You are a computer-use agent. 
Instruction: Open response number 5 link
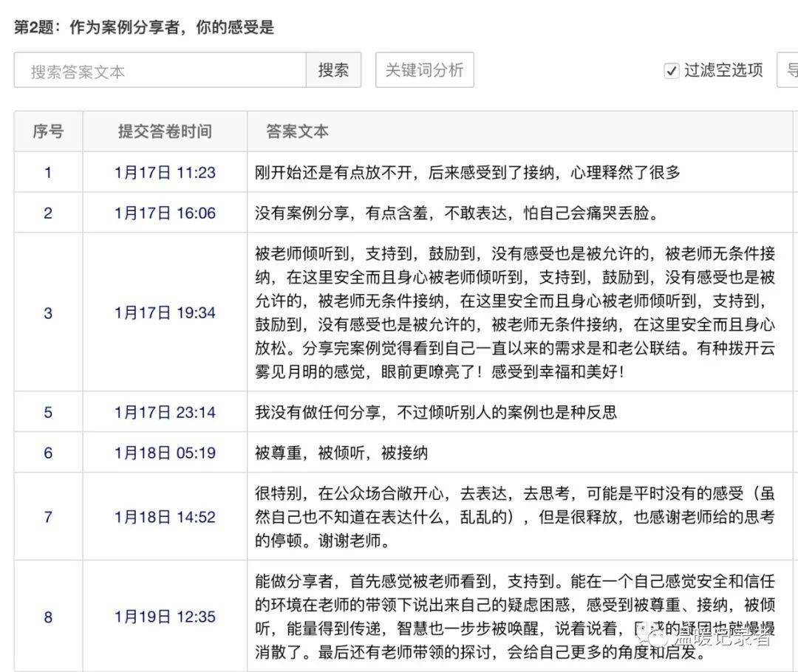pos(48,412)
